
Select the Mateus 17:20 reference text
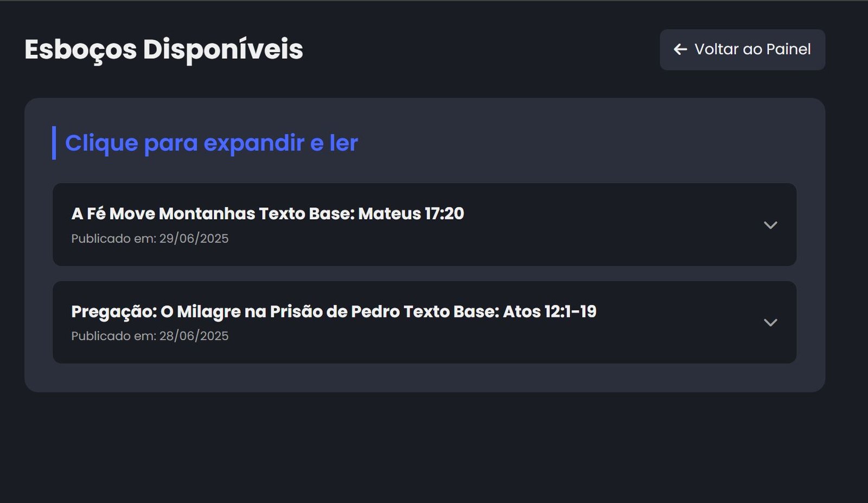pos(411,214)
